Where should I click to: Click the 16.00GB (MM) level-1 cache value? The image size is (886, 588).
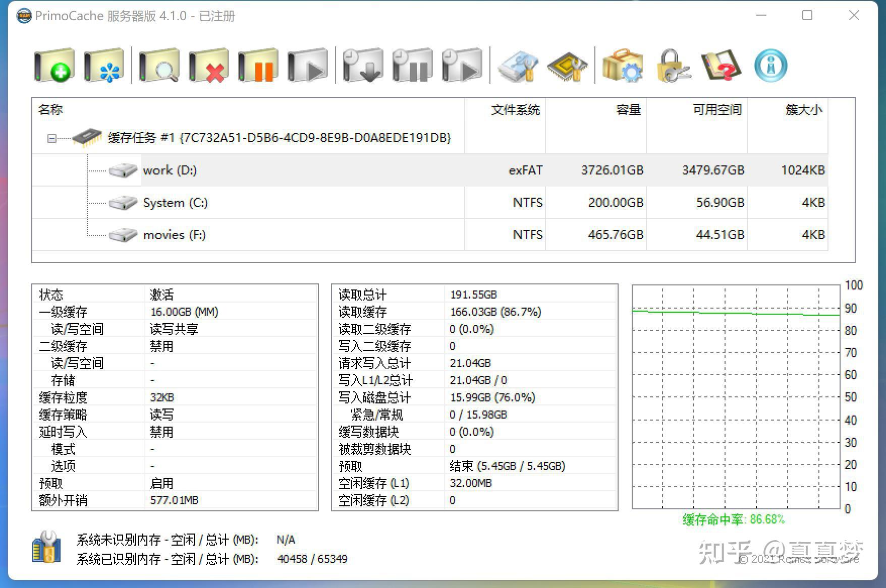tap(184, 312)
